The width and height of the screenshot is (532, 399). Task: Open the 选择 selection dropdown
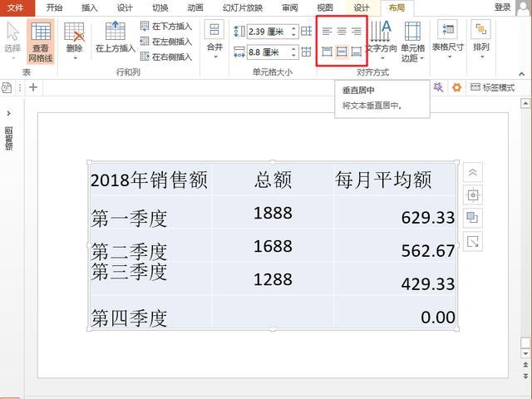(12, 42)
